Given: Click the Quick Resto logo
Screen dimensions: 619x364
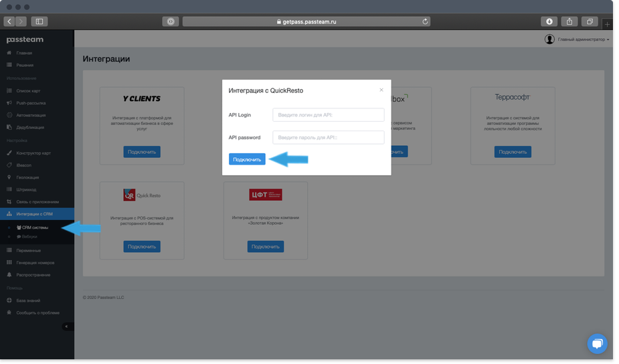Looking at the screenshot, I should 142,195.
